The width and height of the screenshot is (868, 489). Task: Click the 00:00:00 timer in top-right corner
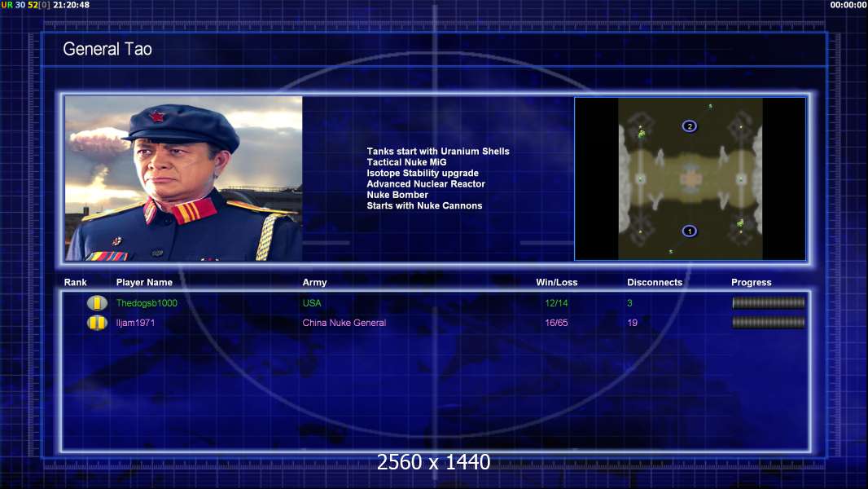[x=848, y=5]
